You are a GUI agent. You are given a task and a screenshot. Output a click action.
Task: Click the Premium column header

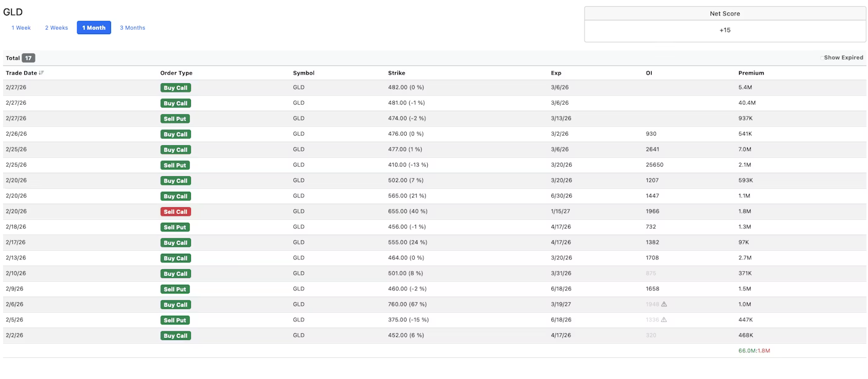coord(751,73)
